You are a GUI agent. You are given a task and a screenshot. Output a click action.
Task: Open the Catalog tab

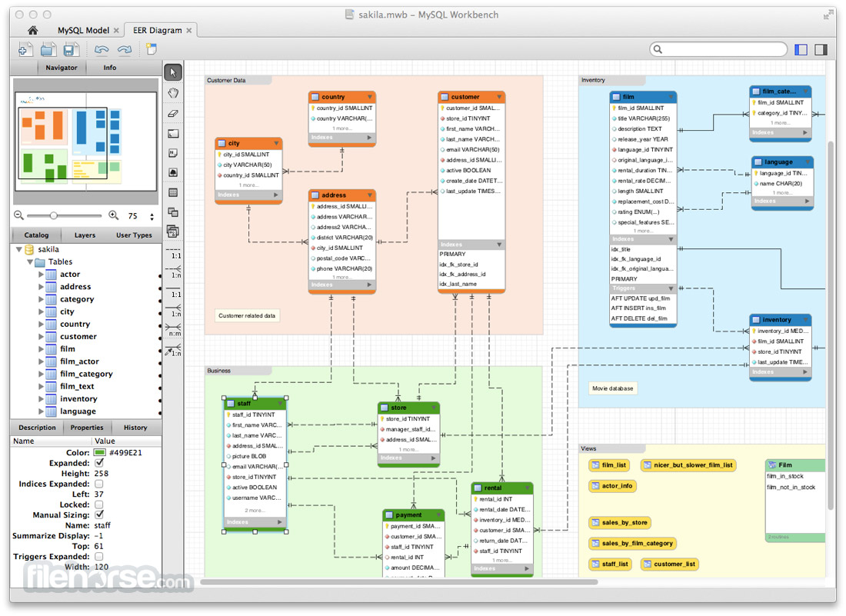tap(36, 235)
